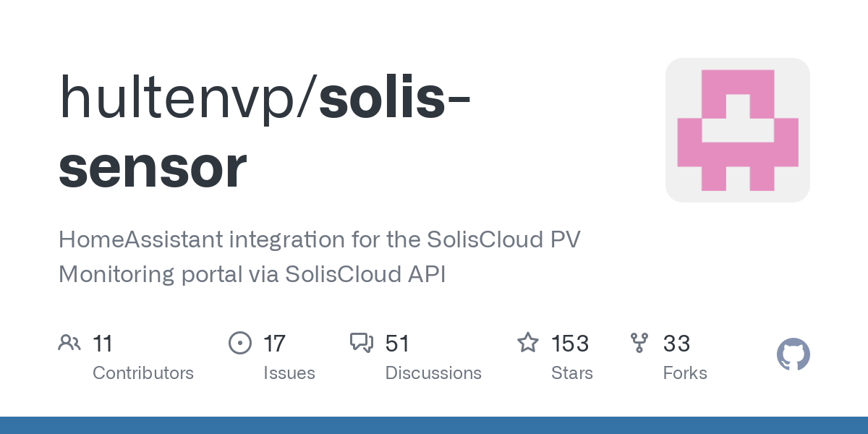Open the 51 Discussions count

(x=397, y=344)
